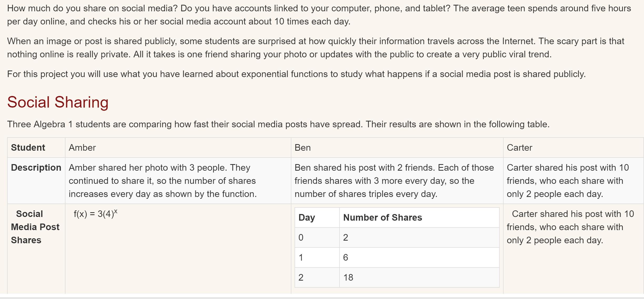Select the Day 0 cell in Ben's table
The width and height of the screenshot is (644, 299).
point(301,237)
